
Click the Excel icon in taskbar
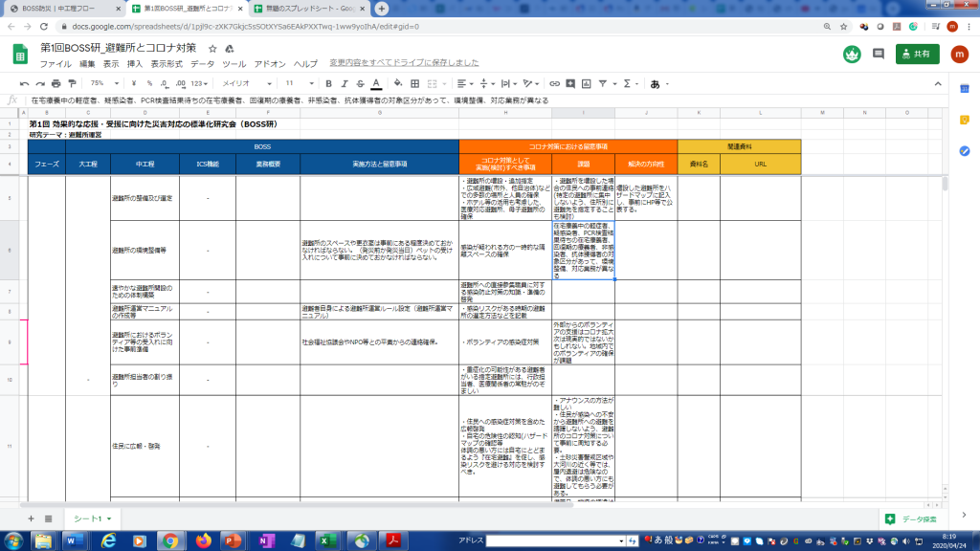pyautogui.click(x=325, y=540)
